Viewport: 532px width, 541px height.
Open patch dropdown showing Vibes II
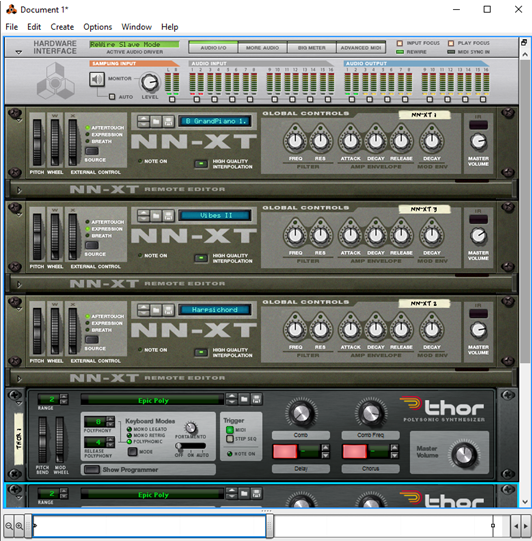(x=215, y=216)
